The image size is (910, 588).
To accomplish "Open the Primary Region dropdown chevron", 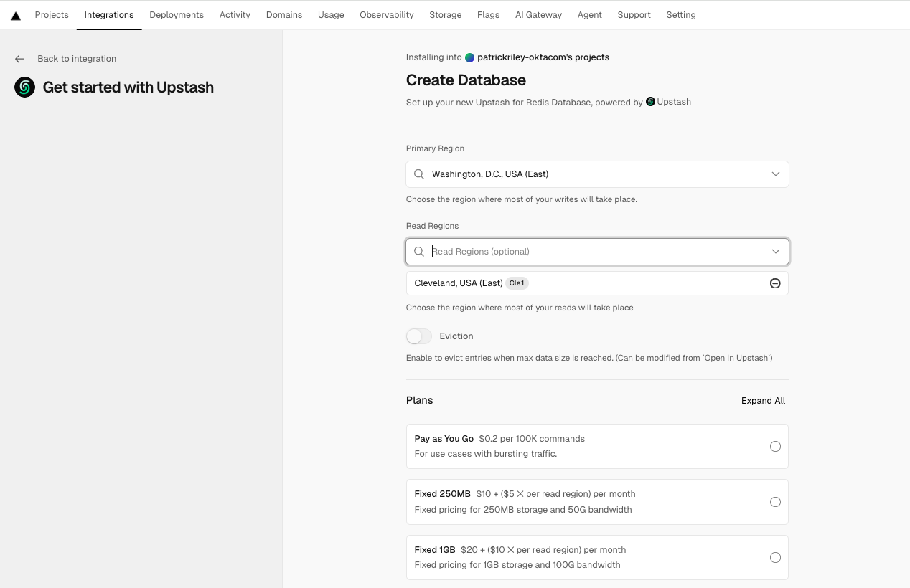I will [x=775, y=174].
